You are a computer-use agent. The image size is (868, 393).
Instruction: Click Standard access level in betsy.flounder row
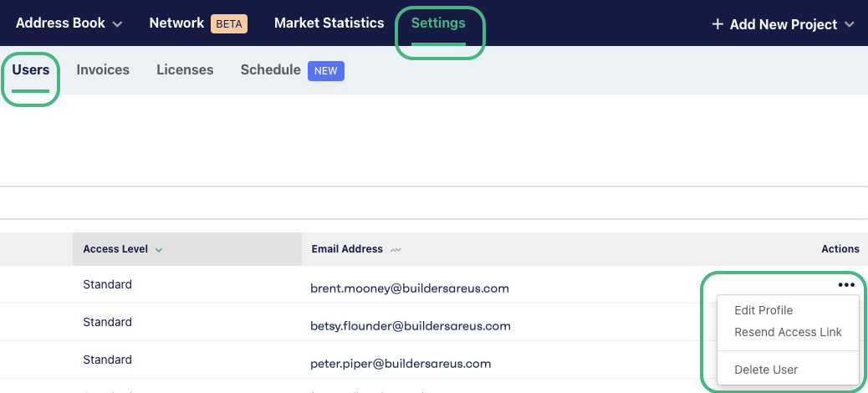107,322
